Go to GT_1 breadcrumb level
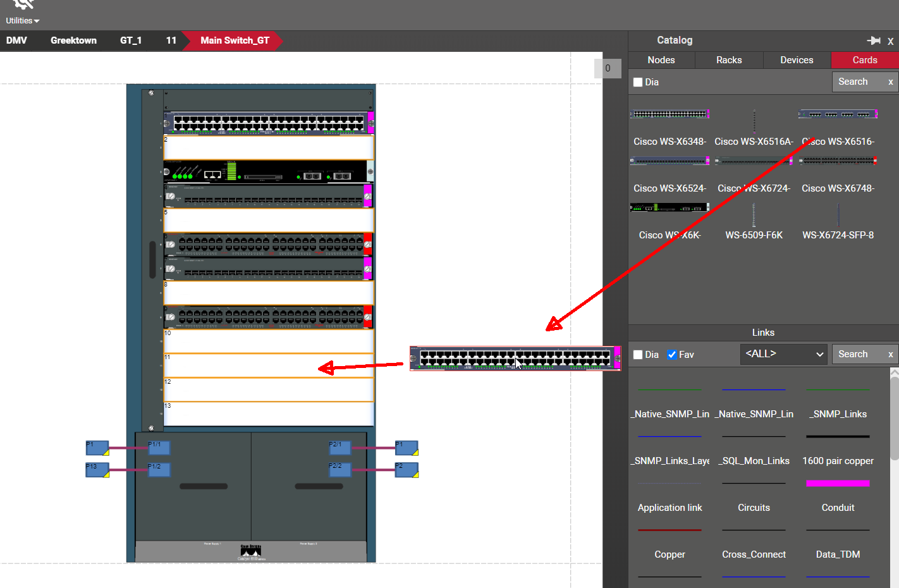 131,40
